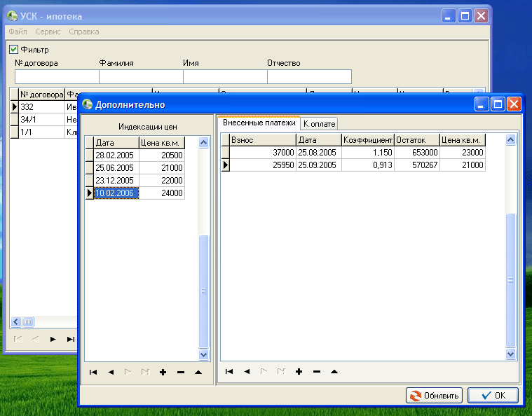
Task: Select the 25.06.2005 indexation row
Action: coord(116,168)
